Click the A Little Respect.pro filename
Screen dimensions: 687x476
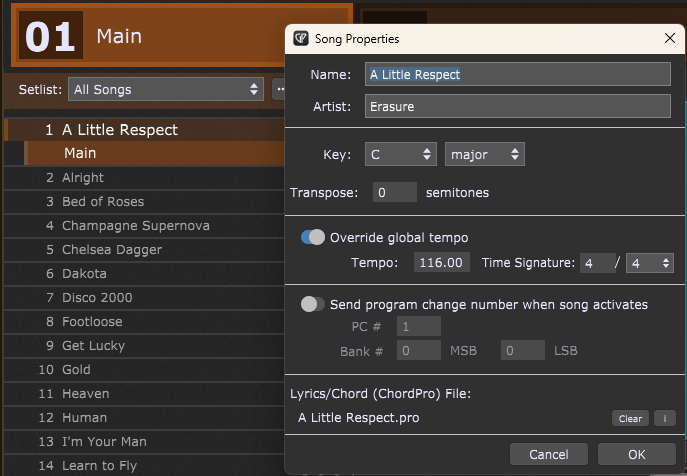(x=358, y=418)
